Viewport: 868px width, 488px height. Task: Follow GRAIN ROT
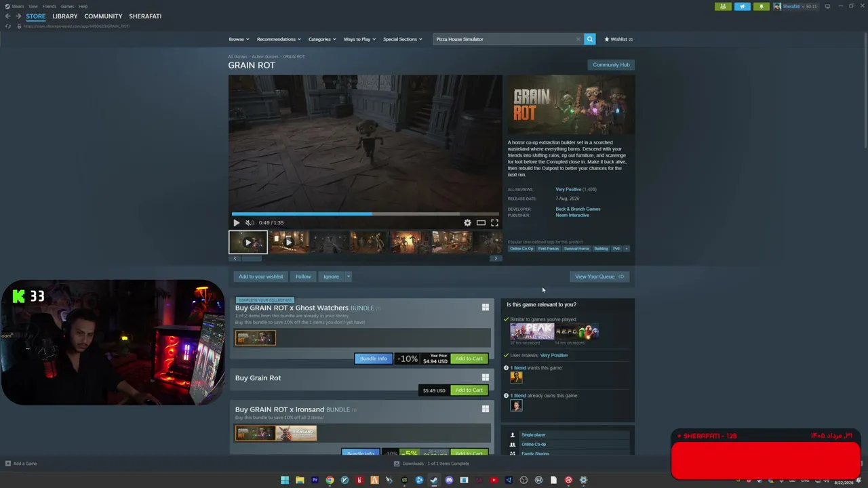tap(303, 277)
